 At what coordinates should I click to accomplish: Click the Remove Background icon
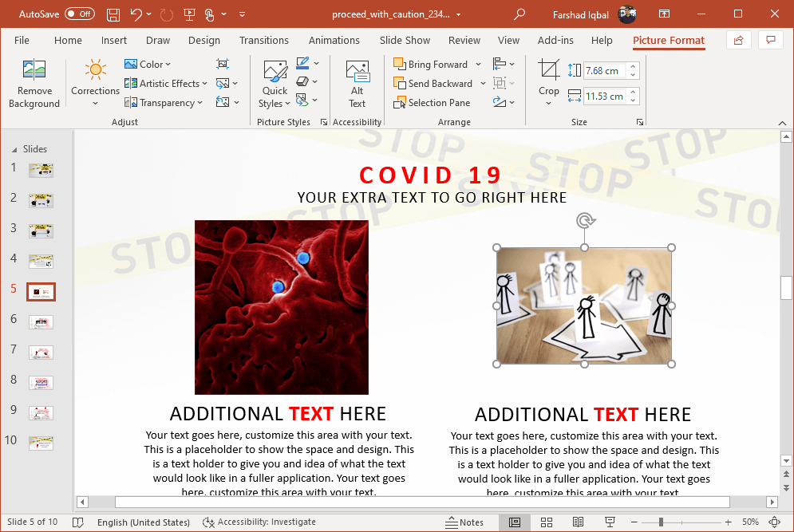[x=34, y=84]
